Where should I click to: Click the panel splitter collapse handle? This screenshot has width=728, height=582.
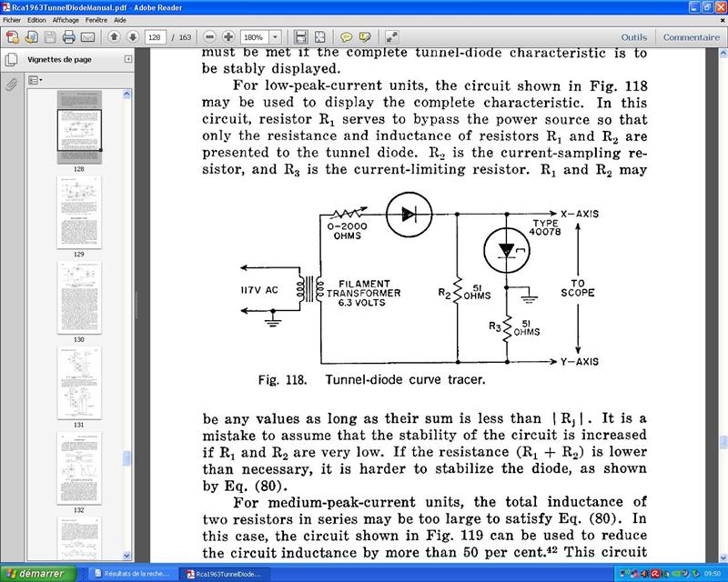(136, 305)
